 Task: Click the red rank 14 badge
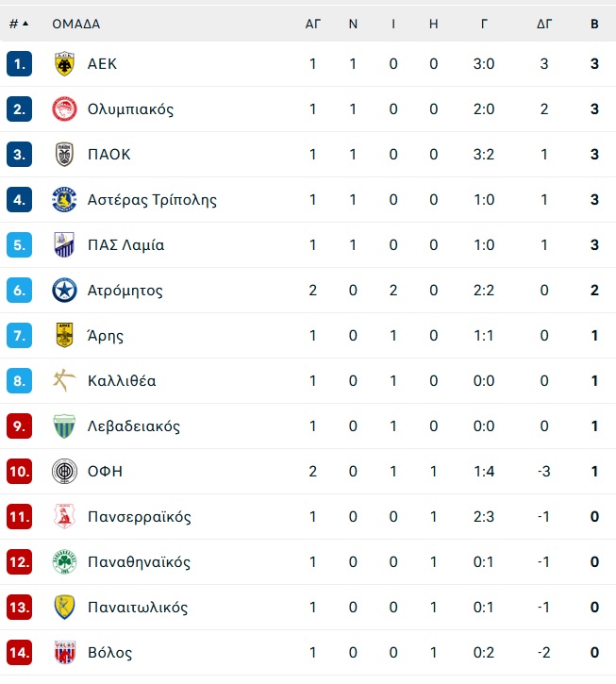19,653
